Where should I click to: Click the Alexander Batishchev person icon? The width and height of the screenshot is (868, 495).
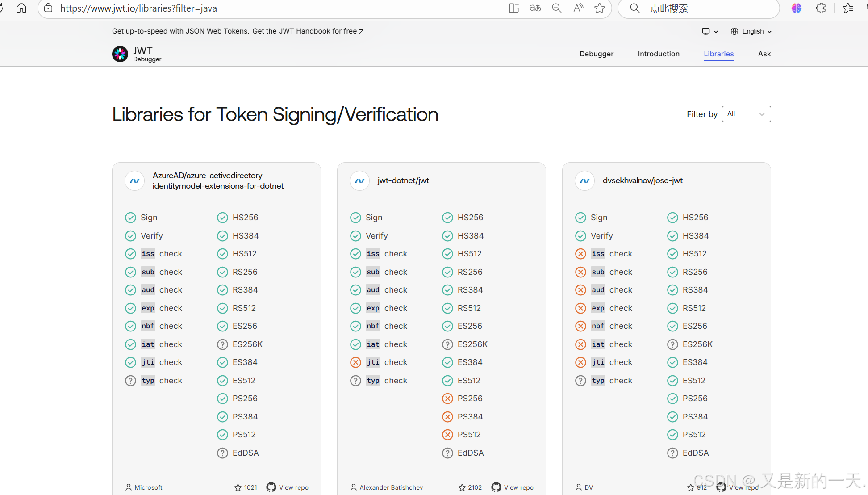(354, 487)
